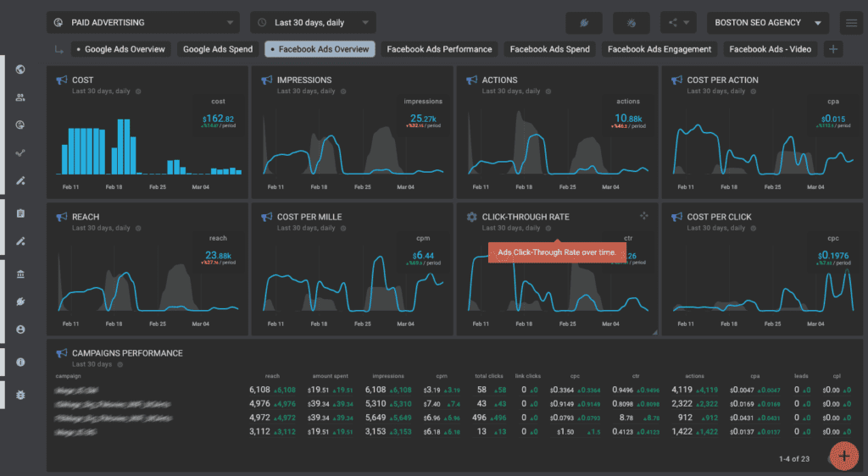This screenshot has height=476, width=868.
Task: Click the red plus floating add button
Action: 844,457
